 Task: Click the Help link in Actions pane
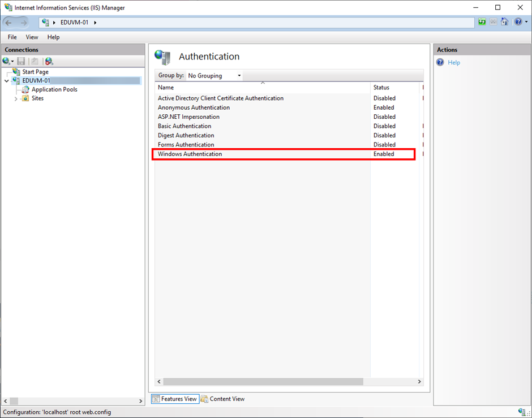[x=454, y=62]
